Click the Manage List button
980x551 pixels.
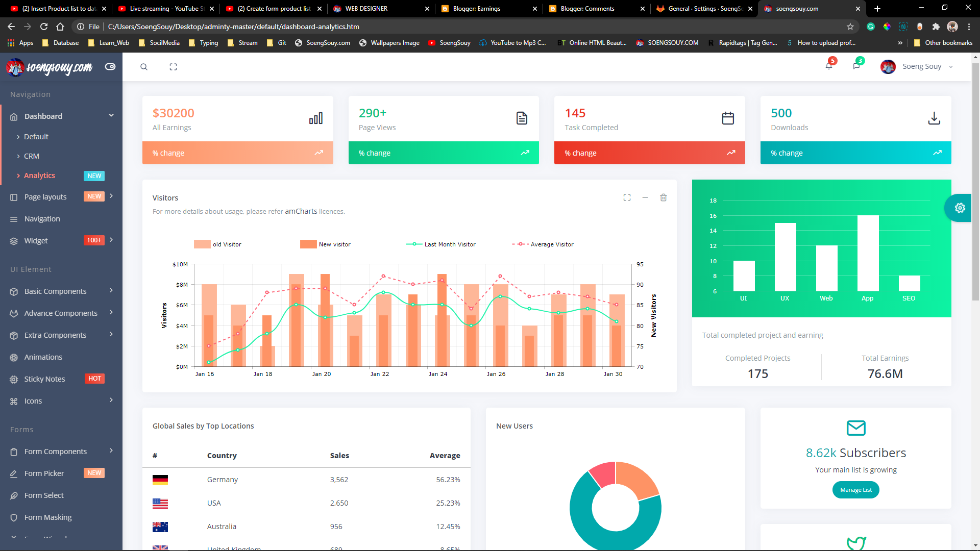click(855, 490)
